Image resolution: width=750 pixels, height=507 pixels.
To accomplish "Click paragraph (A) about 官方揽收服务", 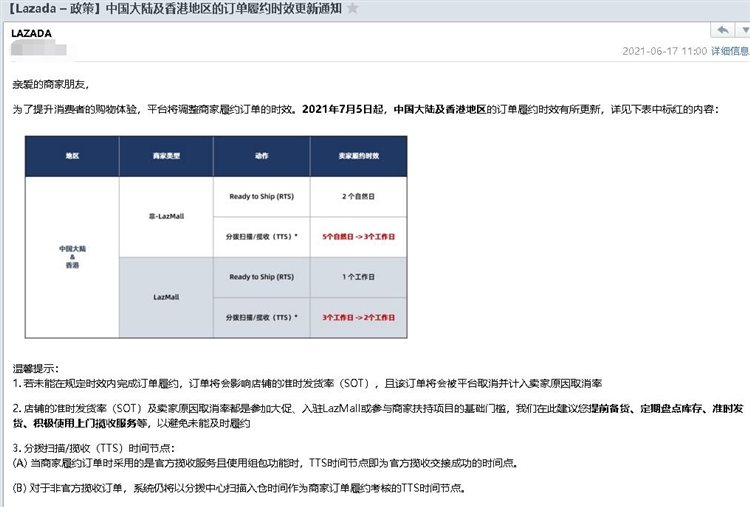I will (x=265, y=463).
